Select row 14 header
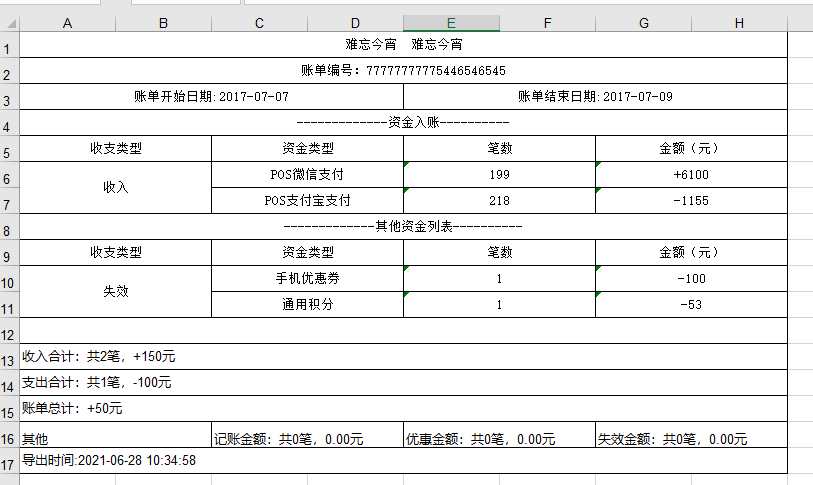Screen dimensions: 813x485 pyautogui.click(x=9, y=382)
